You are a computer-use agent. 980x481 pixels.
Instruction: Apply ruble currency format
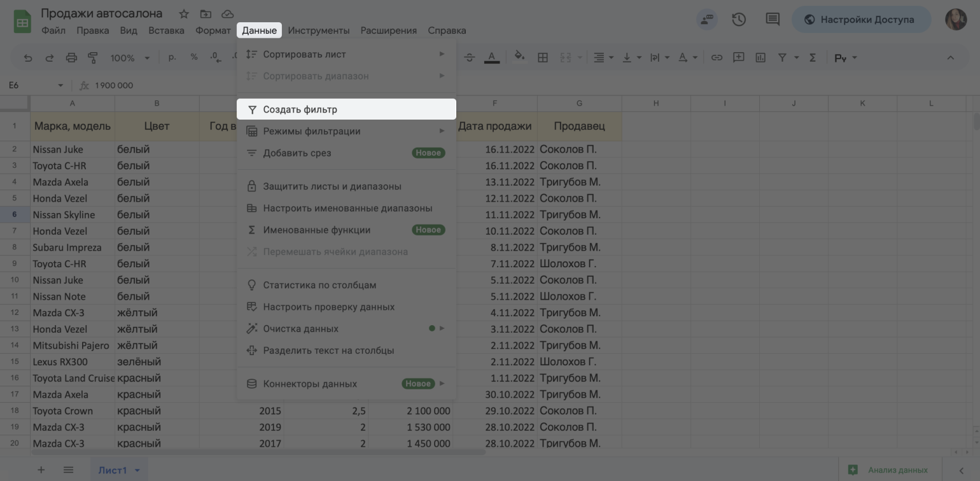[x=172, y=58]
